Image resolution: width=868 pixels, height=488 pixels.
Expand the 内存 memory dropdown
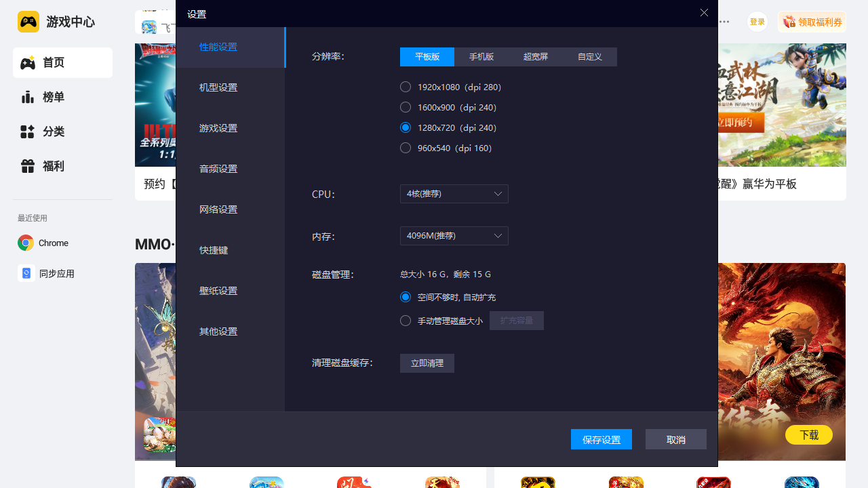pos(454,236)
